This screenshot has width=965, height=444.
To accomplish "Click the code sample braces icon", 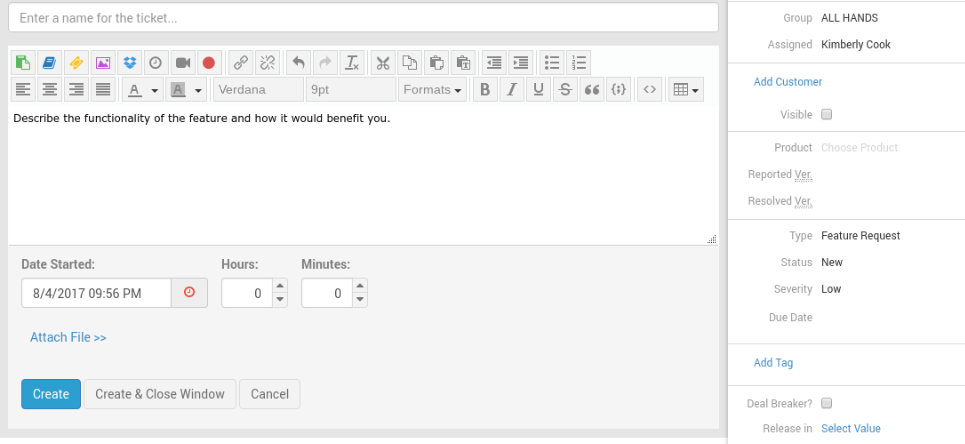I will (619, 90).
